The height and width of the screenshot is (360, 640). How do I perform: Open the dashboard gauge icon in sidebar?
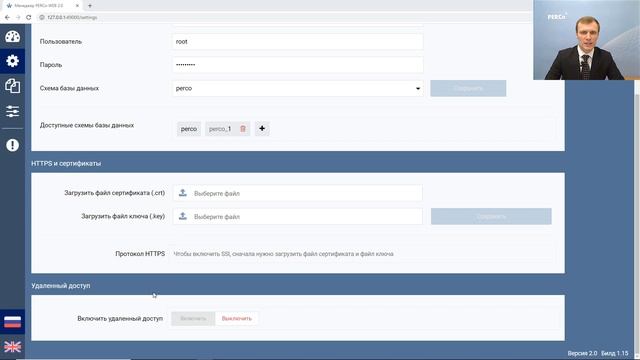(x=12, y=37)
